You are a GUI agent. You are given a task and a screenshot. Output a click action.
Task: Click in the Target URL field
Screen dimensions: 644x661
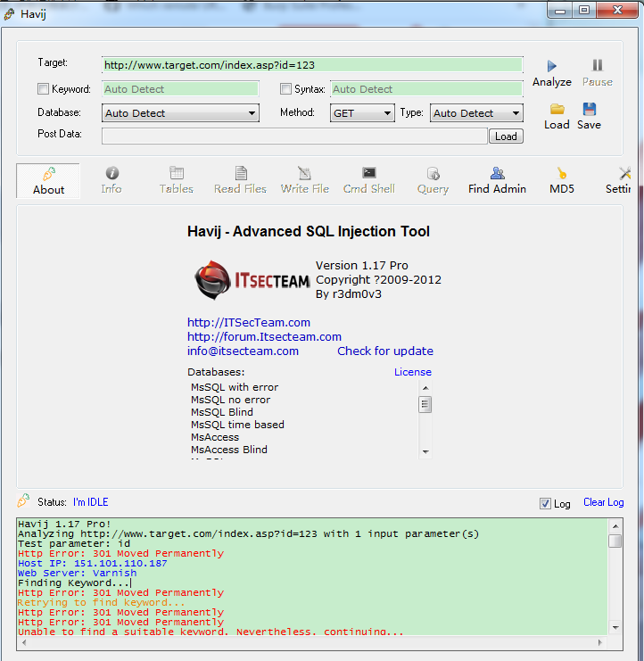[312, 65]
